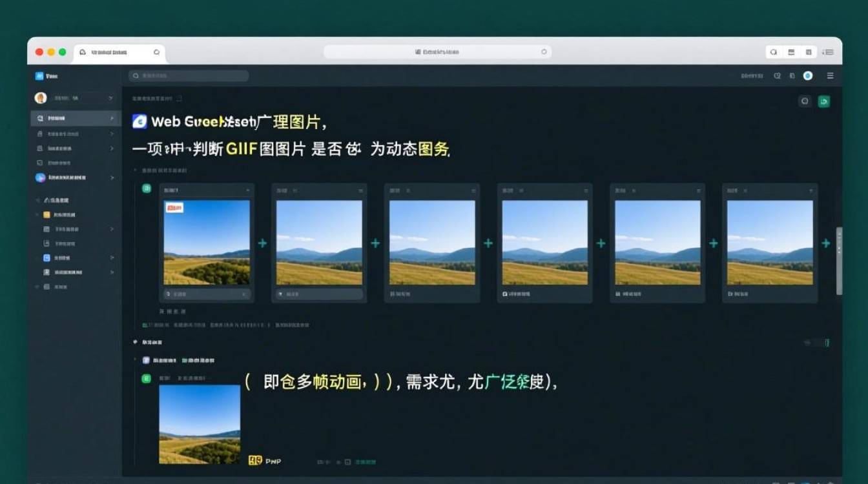Screen dimensions: 868x484
Task: Click the notification bell icon in the header
Action: point(793,76)
